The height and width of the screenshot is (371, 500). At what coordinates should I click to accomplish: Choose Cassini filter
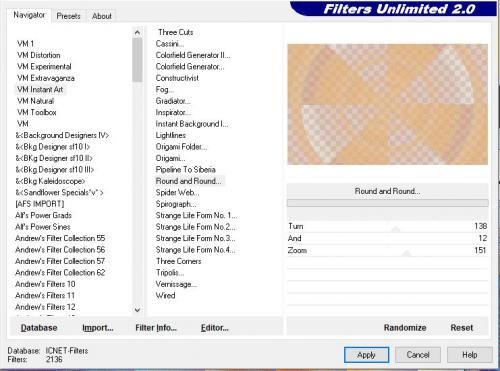(170, 44)
